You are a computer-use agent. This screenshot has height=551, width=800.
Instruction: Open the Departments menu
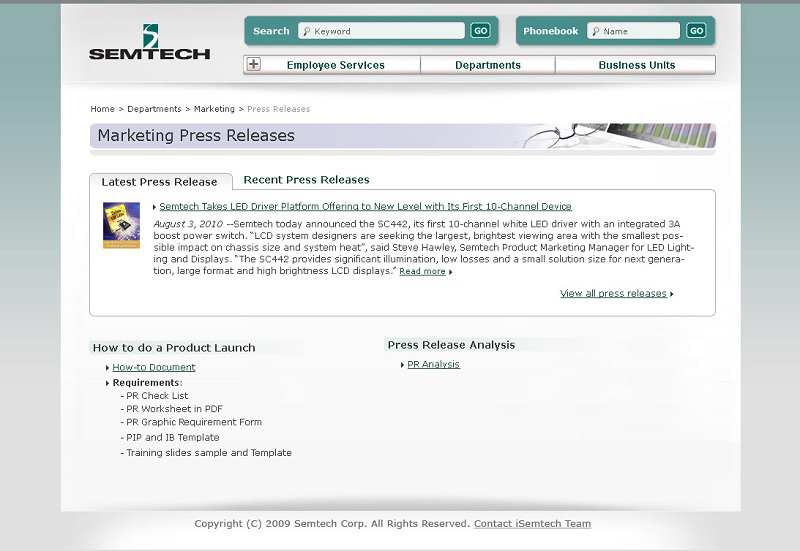[488, 65]
